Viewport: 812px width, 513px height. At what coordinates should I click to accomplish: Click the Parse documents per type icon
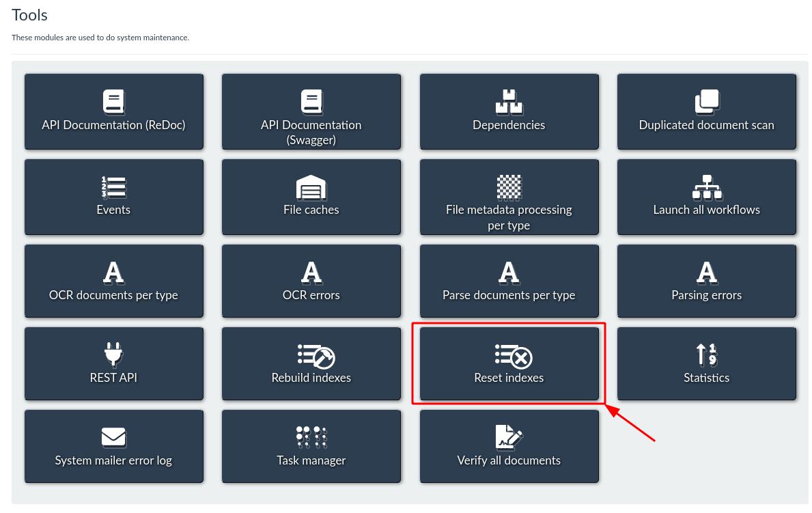(509, 273)
